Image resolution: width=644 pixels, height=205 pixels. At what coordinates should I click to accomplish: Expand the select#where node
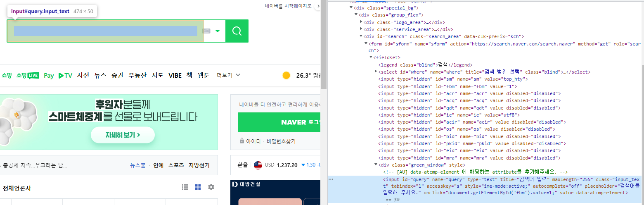[376, 72]
